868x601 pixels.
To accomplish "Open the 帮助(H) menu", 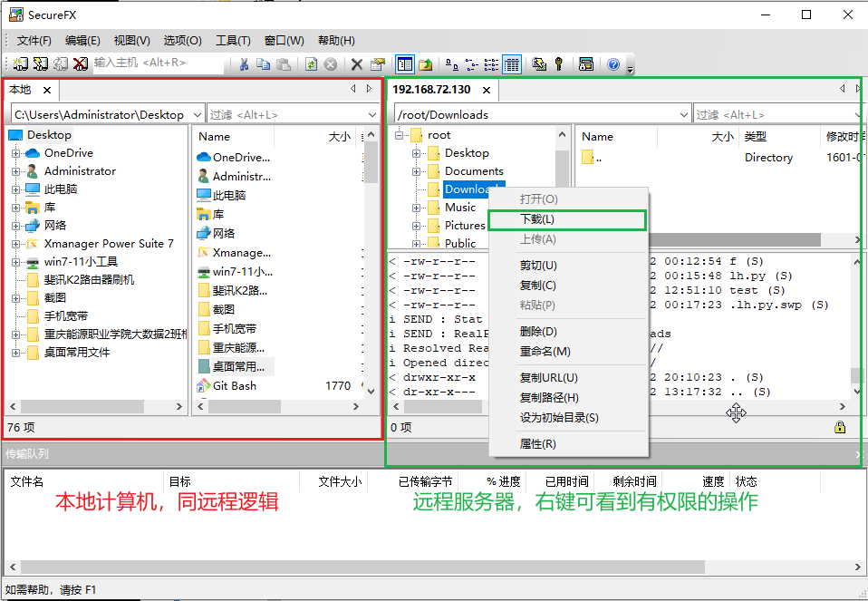I will coord(336,41).
